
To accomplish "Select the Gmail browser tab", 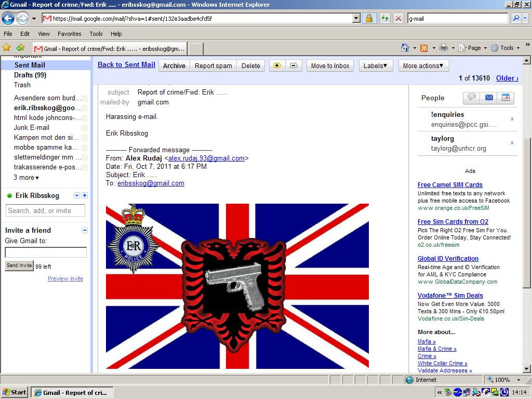I will point(110,48).
